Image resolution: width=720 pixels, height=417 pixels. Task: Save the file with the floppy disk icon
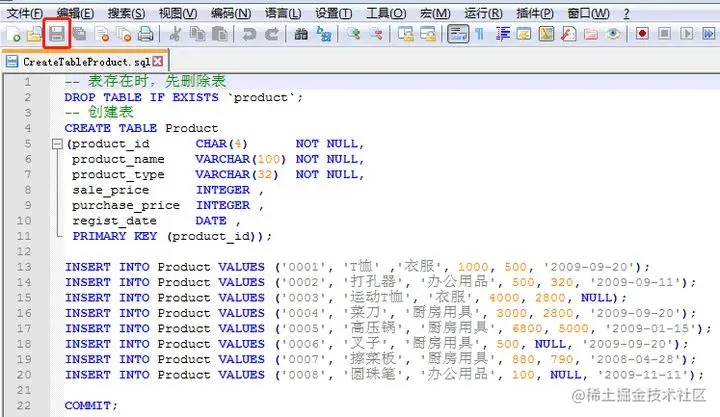pyautogui.click(x=56, y=34)
